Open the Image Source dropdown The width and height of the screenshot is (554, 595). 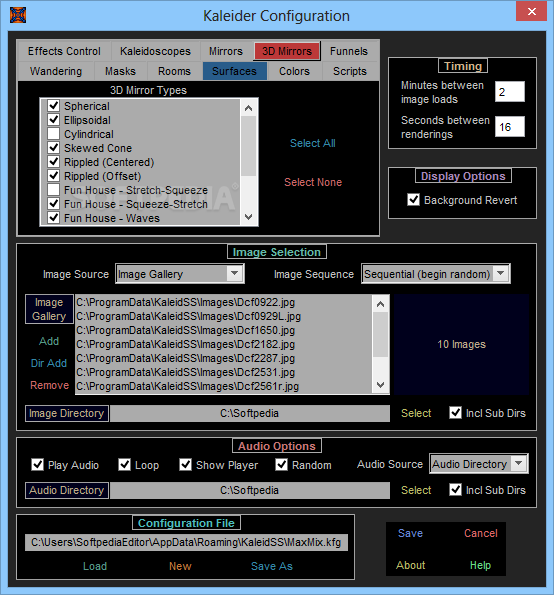(x=235, y=274)
